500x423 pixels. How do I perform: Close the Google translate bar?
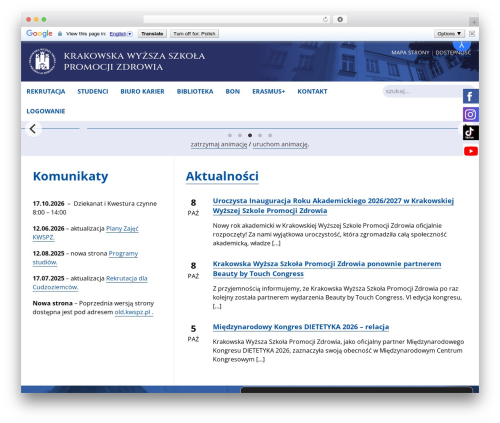(x=472, y=33)
